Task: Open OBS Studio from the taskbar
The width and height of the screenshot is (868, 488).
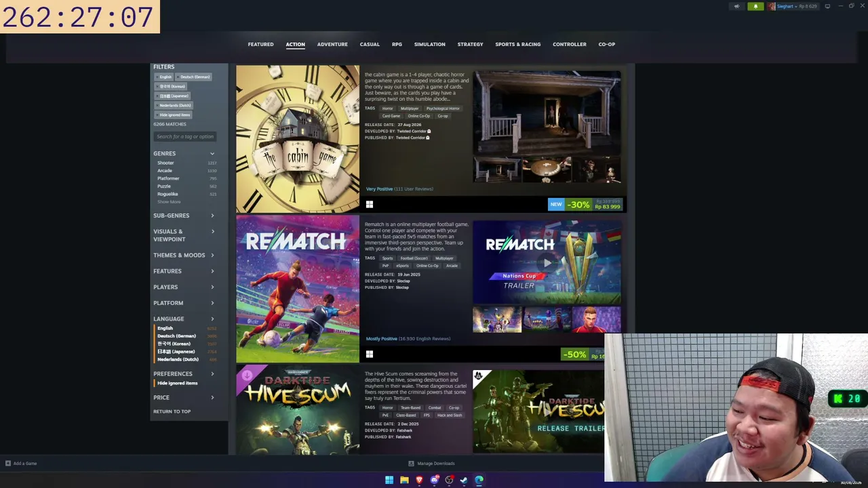Action: 449,480
